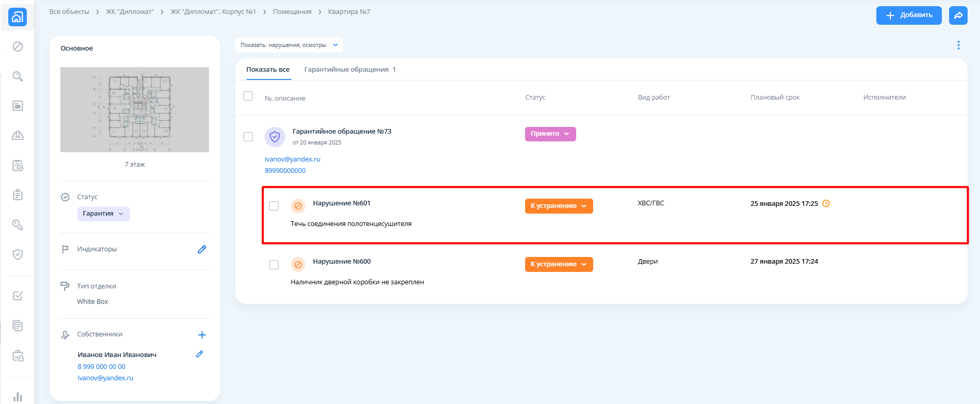
Task: Click the Добавить button
Action: coord(908,15)
